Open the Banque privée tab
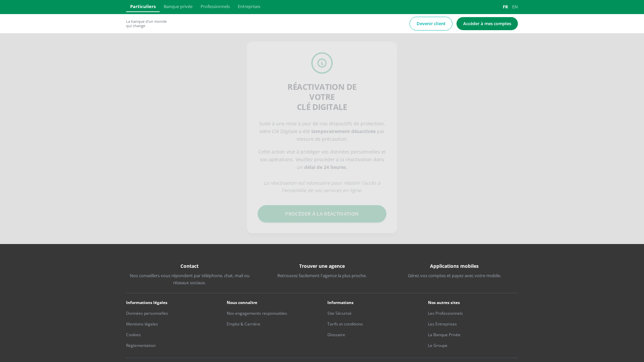Screen dimensions: 644x362 pyautogui.click(x=178, y=6)
